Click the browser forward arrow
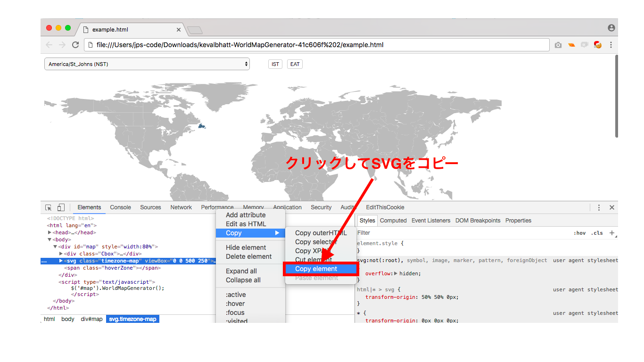644x362 pixels. click(62, 45)
